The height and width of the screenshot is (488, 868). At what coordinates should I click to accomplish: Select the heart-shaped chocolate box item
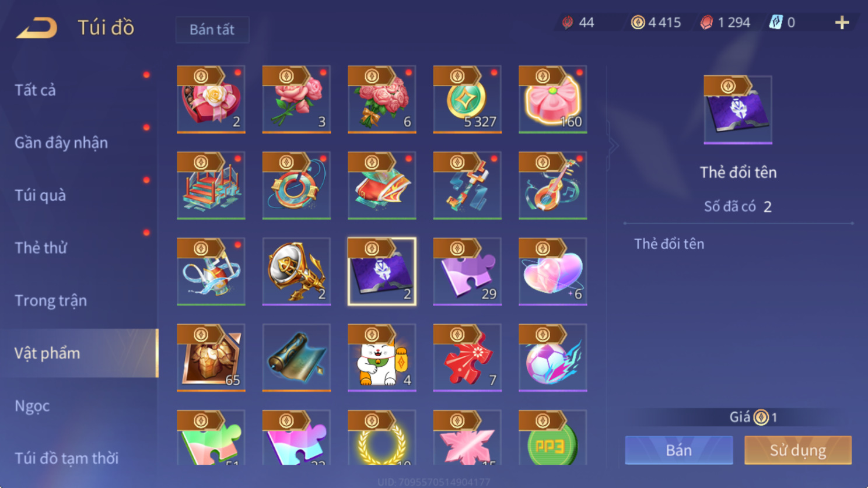point(211,100)
